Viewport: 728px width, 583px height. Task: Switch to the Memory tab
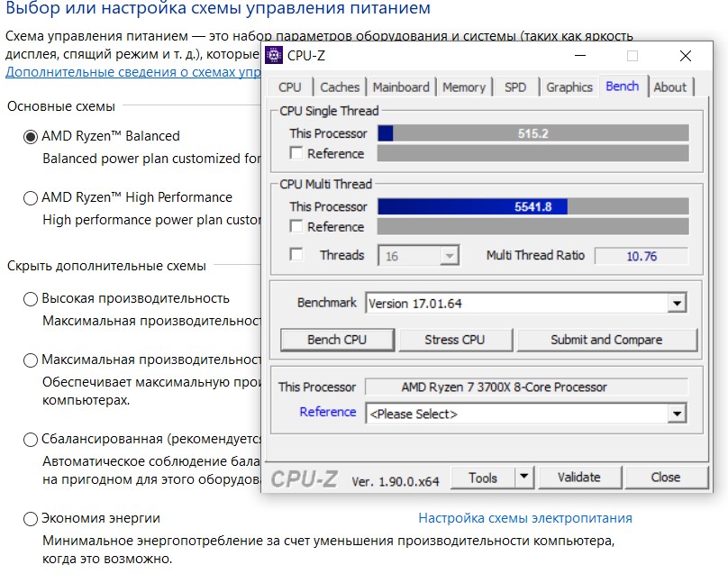click(x=464, y=87)
